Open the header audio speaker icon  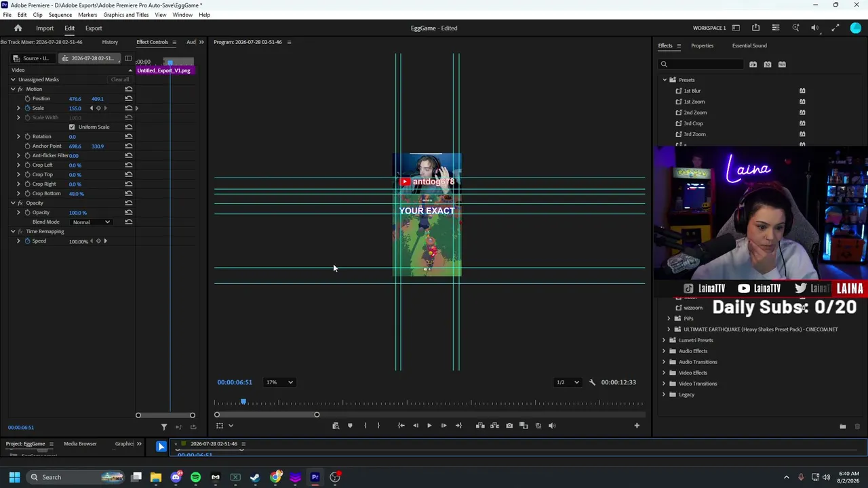click(815, 28)
